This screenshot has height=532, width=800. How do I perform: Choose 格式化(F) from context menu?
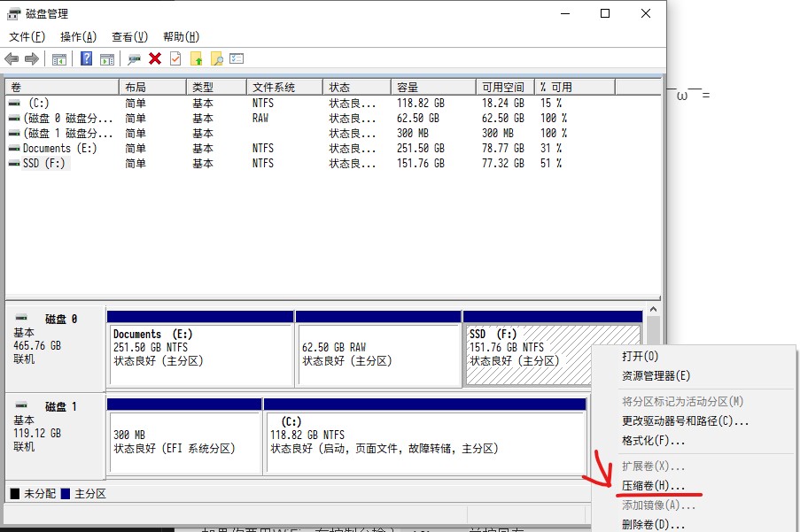(x=653, y=440)
